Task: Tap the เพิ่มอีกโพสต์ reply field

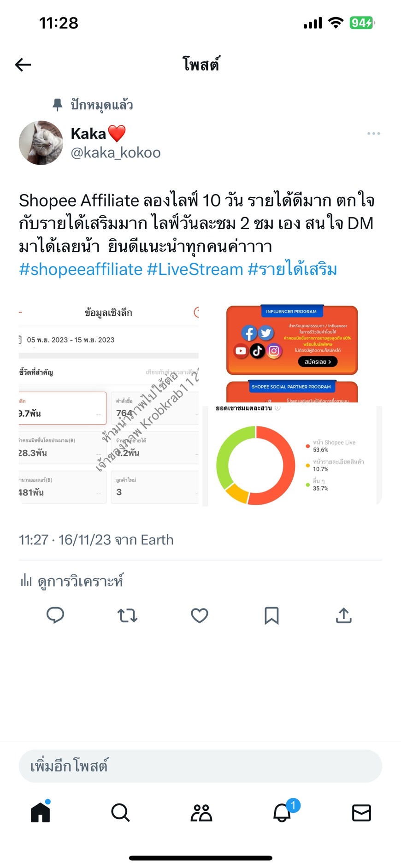Action: click(200, 766)
